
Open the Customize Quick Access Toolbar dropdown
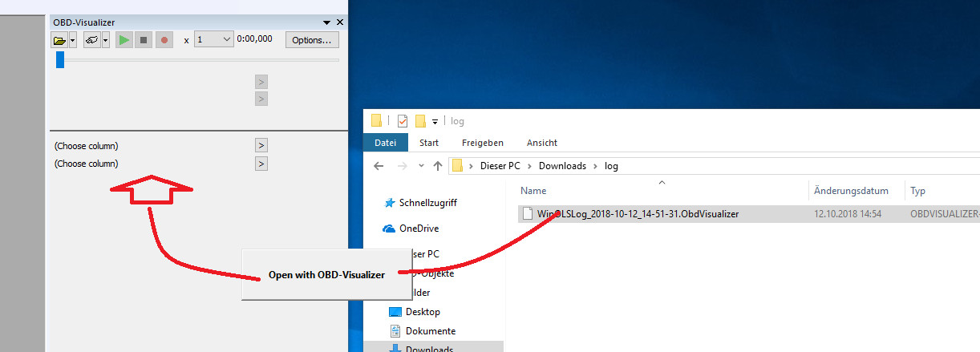[x=435, y=122]
